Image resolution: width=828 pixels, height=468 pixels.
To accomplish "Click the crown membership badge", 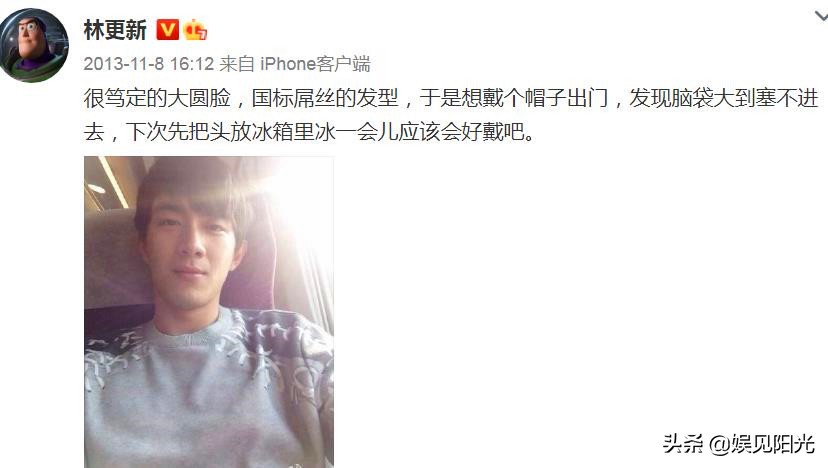I will (x=195, y=30).
